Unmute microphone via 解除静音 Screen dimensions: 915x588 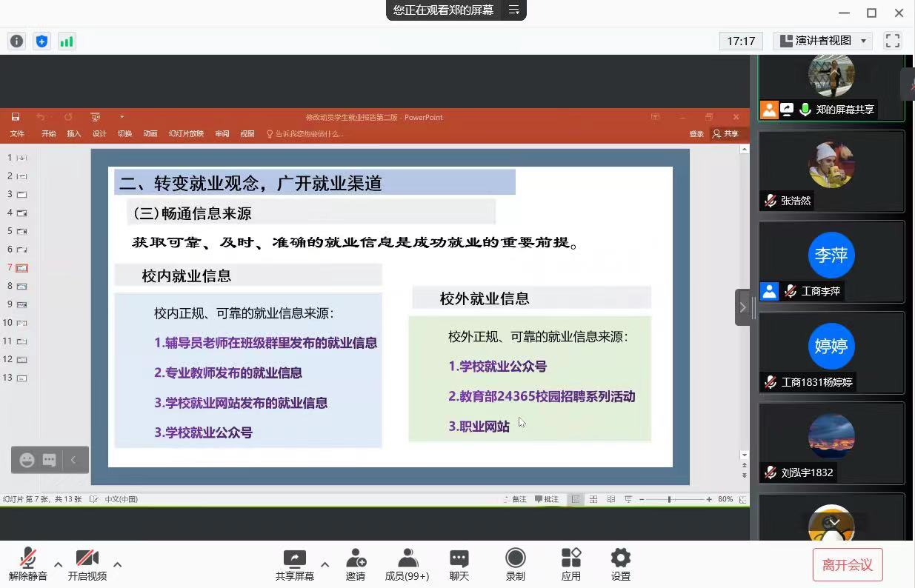coord(28,564)
